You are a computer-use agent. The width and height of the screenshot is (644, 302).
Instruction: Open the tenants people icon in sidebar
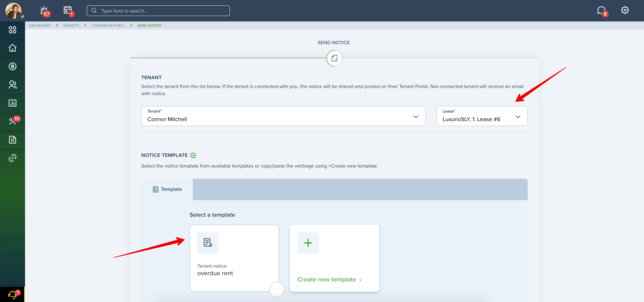coord(12,85)
